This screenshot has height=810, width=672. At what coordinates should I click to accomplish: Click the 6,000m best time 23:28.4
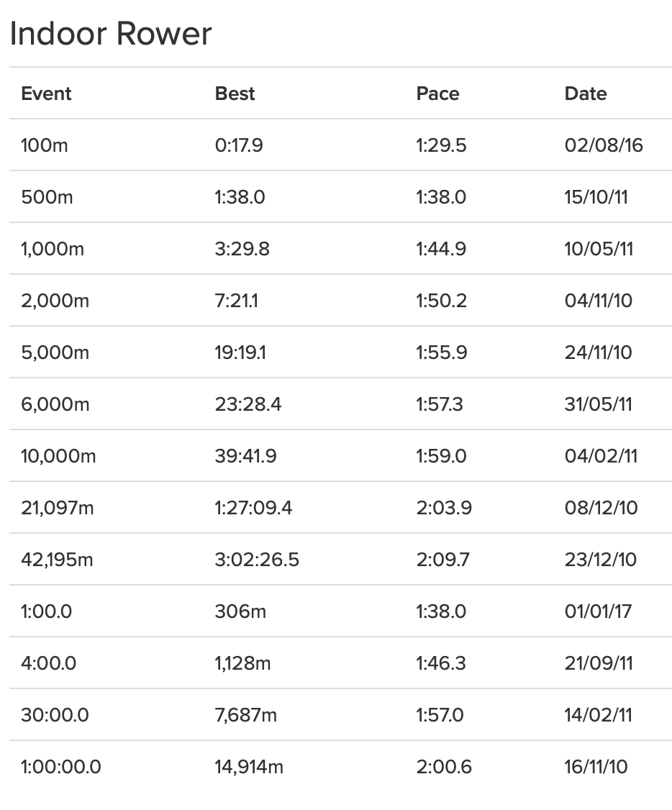point(248,404)
